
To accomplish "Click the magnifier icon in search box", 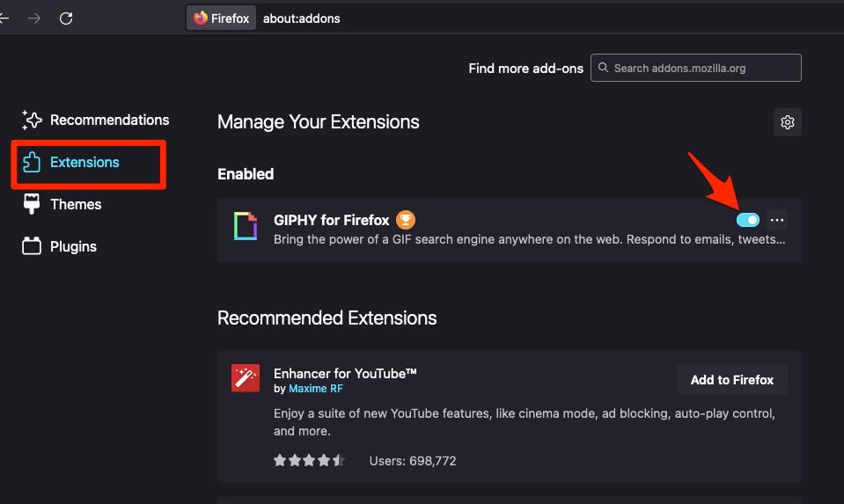I will click(604, 68).
